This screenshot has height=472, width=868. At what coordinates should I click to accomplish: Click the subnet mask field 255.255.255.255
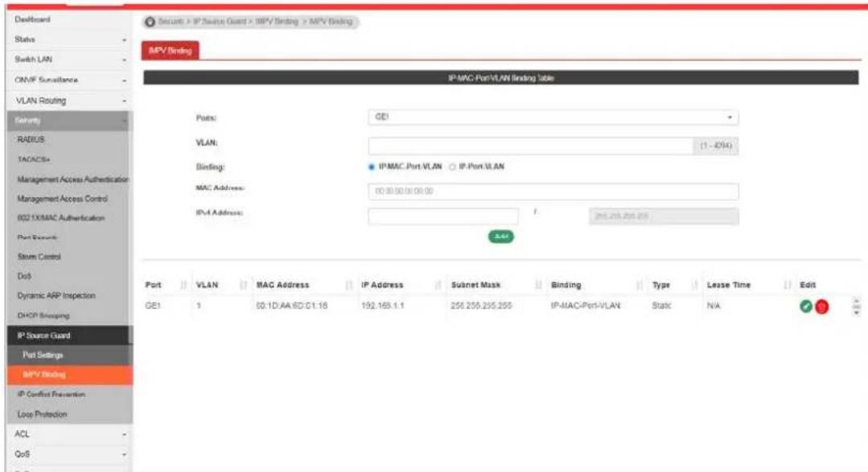click(x=664, y=216)
